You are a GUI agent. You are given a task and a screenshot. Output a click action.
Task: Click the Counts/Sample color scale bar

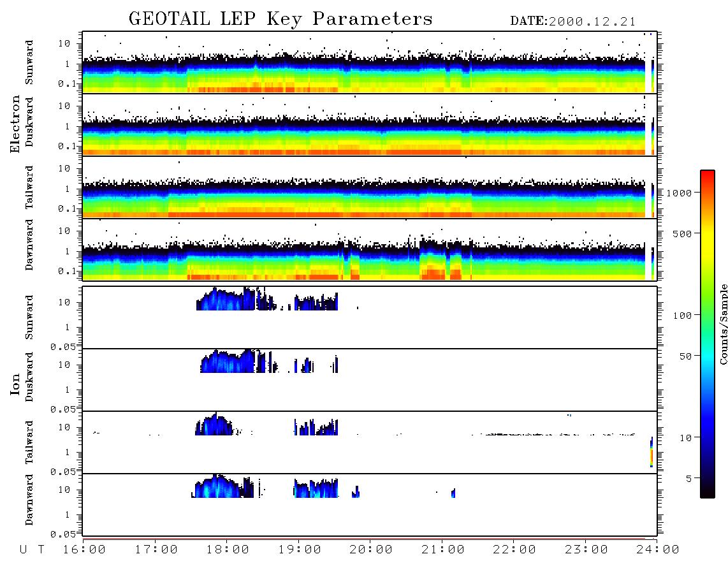click(x=707, y=334)
